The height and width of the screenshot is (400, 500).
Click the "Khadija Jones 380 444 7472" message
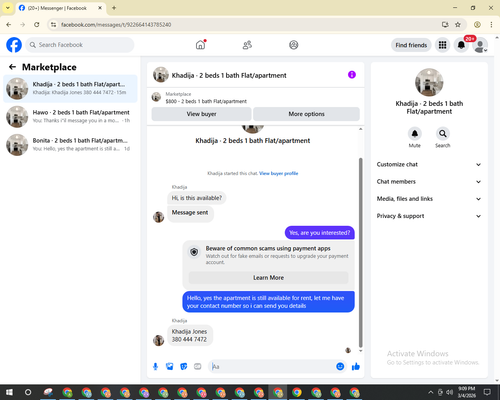tap(189, 335)
